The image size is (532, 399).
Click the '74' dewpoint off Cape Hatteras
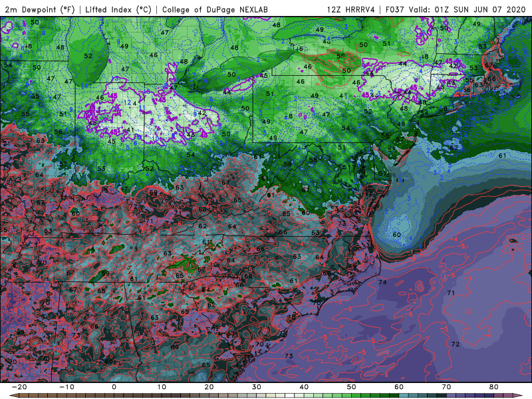pos(382,282)
